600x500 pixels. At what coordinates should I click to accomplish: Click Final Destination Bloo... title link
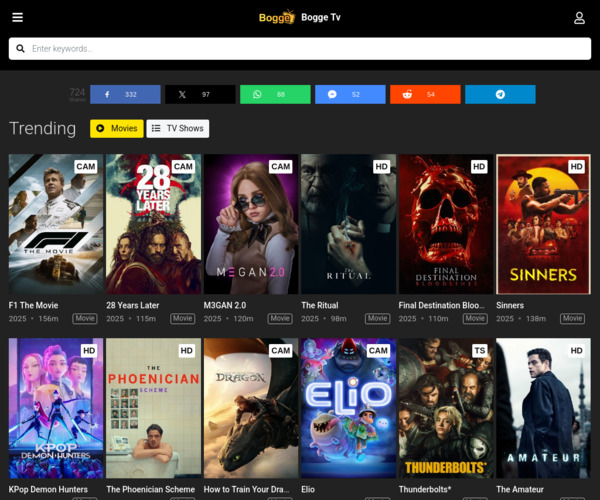click(x=442, y=305)
